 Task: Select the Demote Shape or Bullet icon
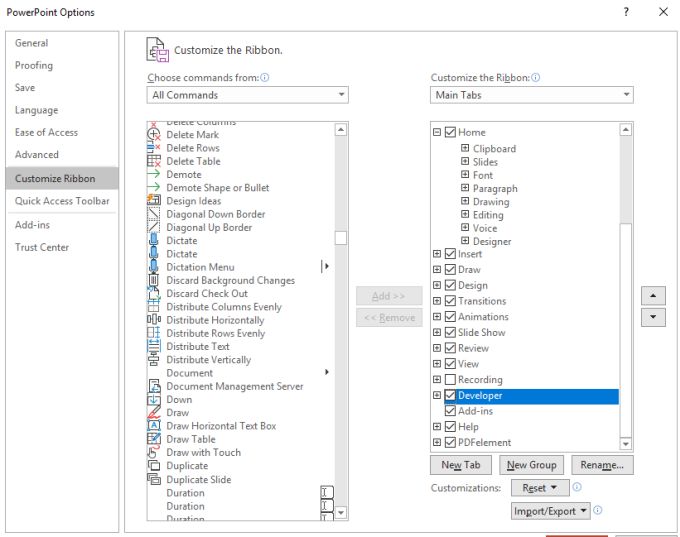pos(154,187)
